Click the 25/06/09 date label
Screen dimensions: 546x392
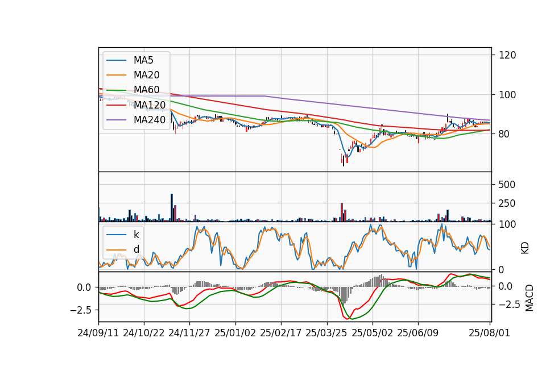[x=418, y=333]
